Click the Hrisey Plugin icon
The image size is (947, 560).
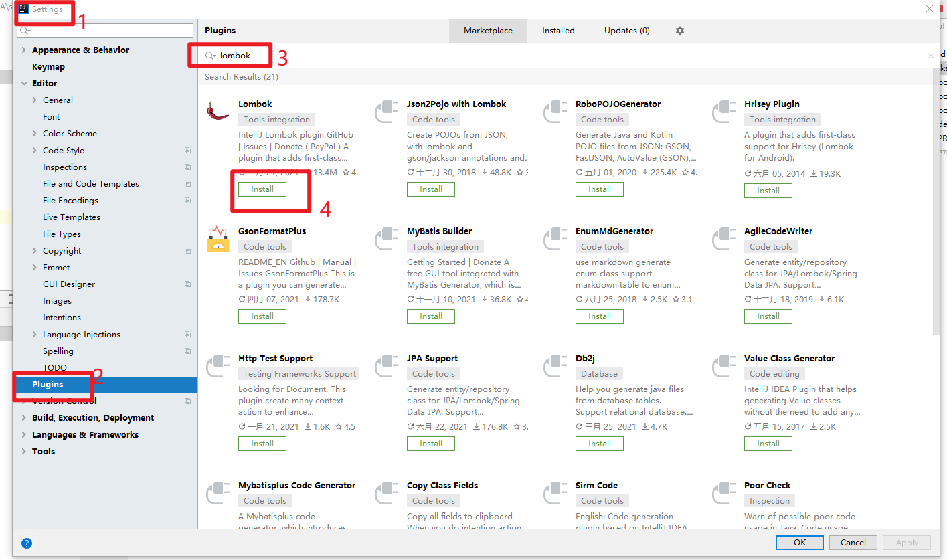(724, 111)
